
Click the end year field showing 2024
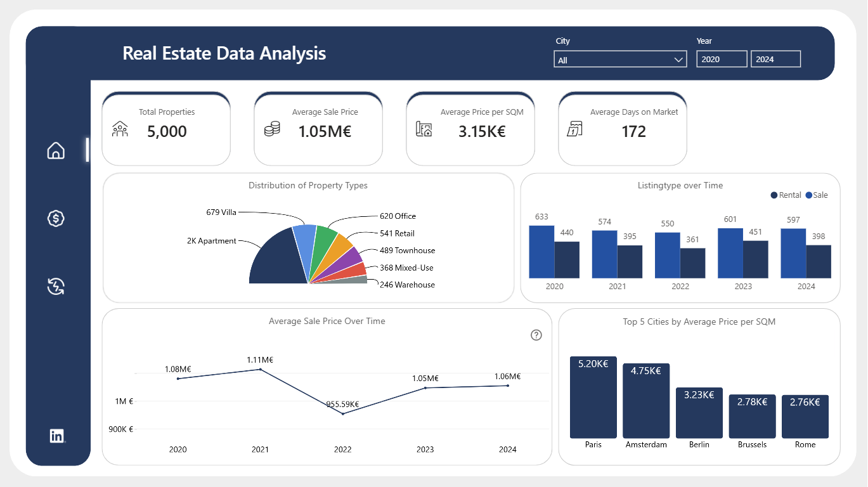776,60
